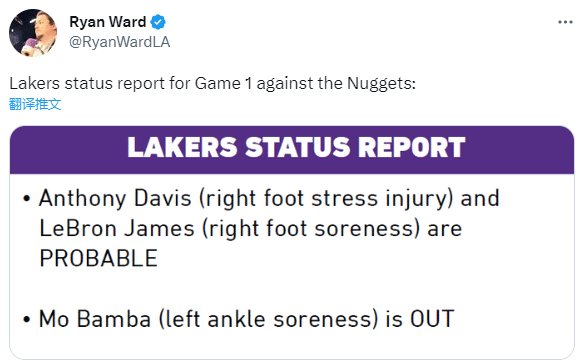Open the @RyanWardLA handle
Viewport: 585px width, 362px height.
[119, 42]
